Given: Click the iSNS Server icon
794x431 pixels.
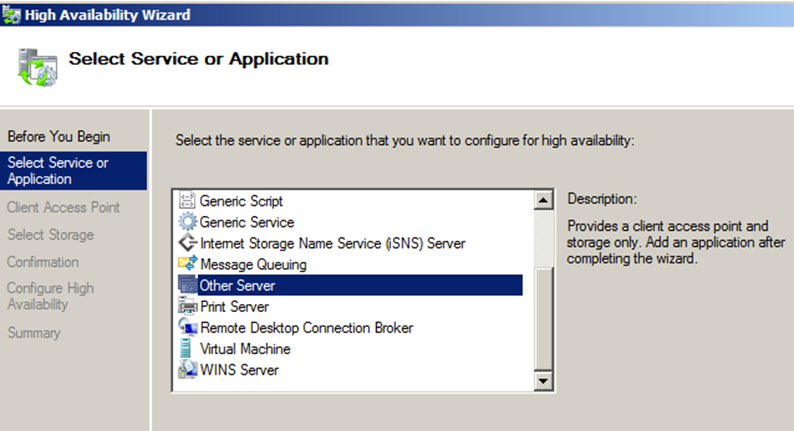Looking at the screenshot, I should 187,243.
